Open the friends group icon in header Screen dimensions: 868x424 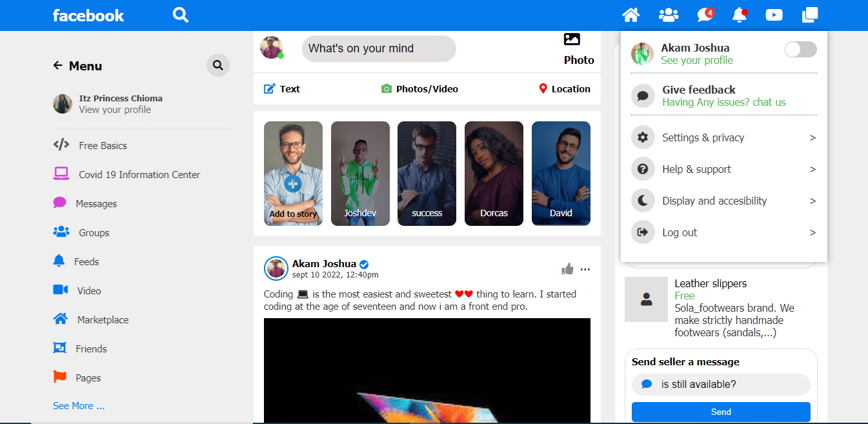[x=668, y=15]
